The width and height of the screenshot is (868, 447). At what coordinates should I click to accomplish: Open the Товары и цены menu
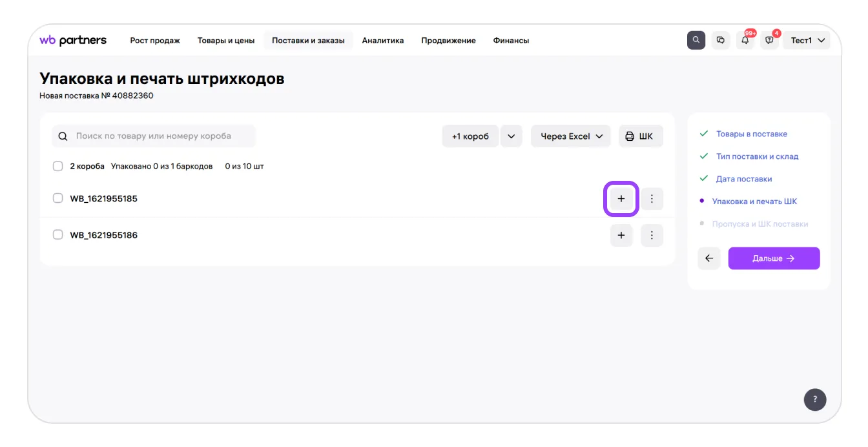pos(226,40)
